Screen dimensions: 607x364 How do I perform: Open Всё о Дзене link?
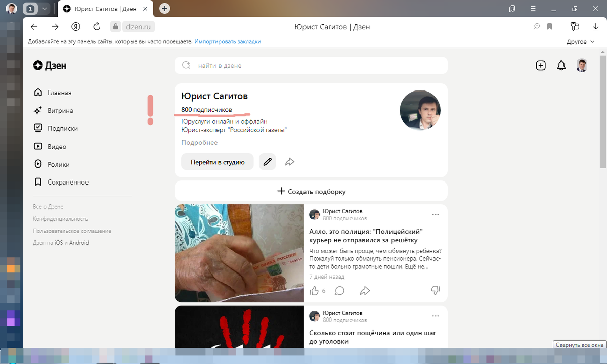pyautogui.click(x=48, y=207)
